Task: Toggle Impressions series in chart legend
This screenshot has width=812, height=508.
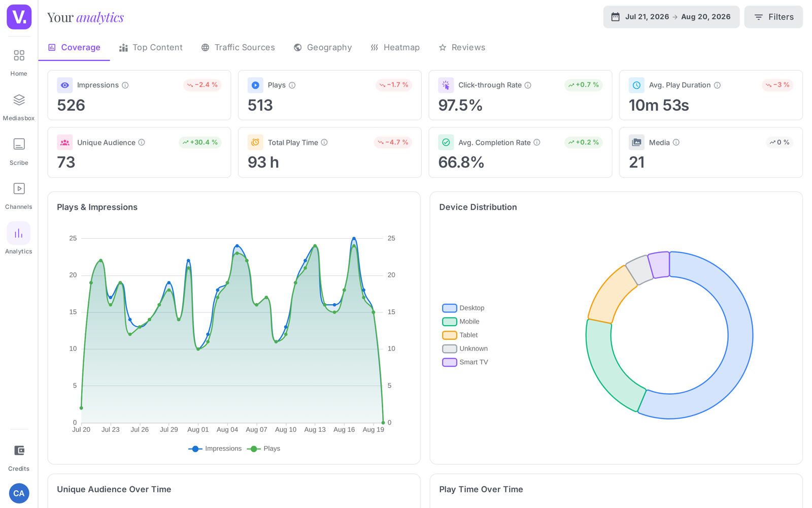Action: point(215,449)
